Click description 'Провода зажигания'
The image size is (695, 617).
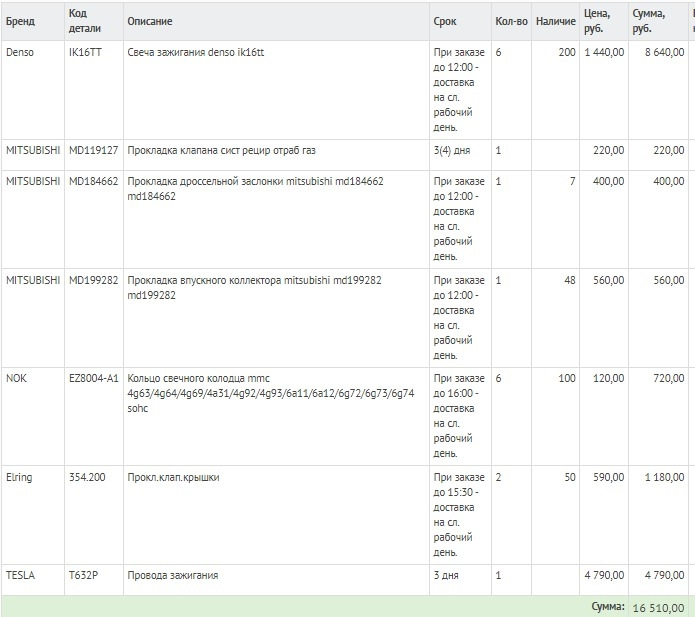[173, 575]
